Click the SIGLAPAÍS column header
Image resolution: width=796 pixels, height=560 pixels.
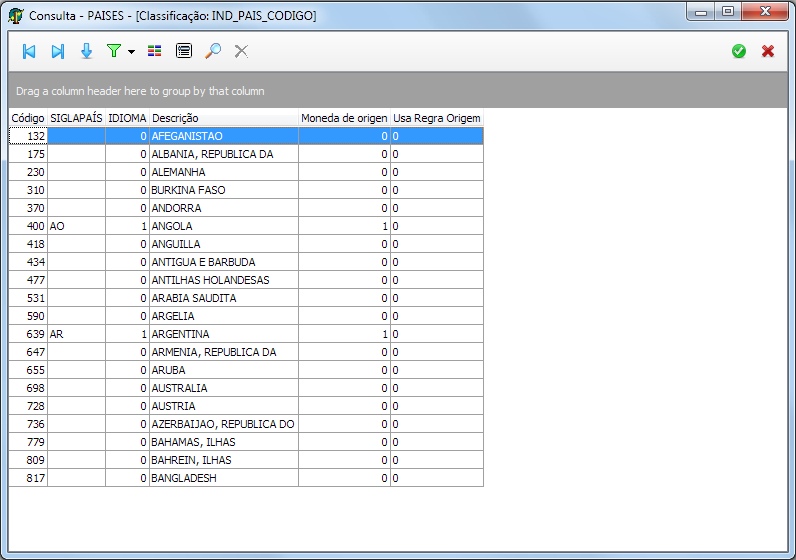[x=76, y=118]
